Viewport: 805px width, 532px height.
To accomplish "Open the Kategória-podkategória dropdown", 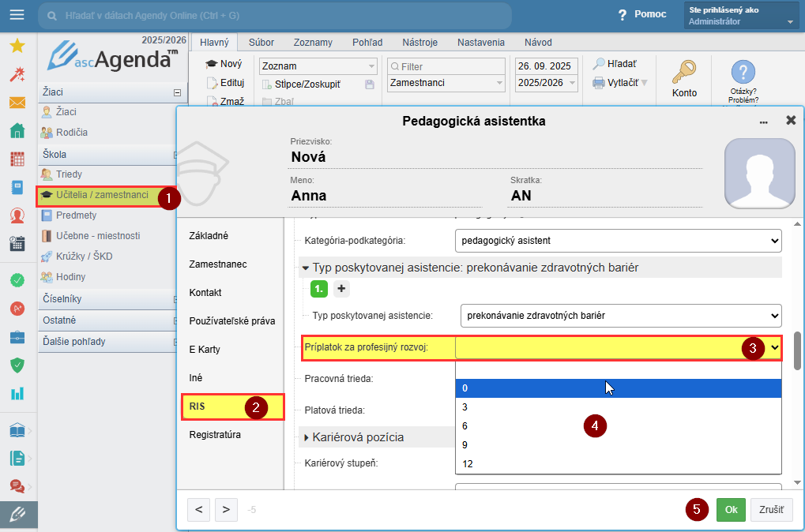I will point(618,240).
